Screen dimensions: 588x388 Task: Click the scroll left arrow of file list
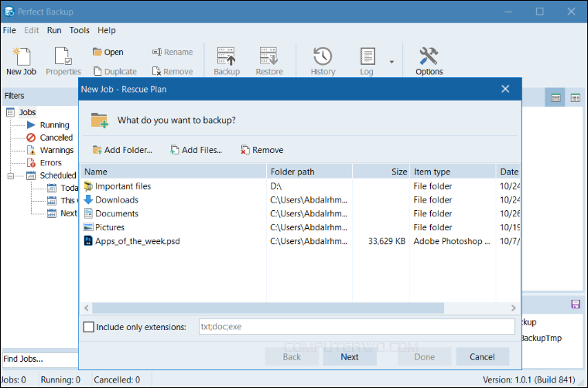coord(87,308)
